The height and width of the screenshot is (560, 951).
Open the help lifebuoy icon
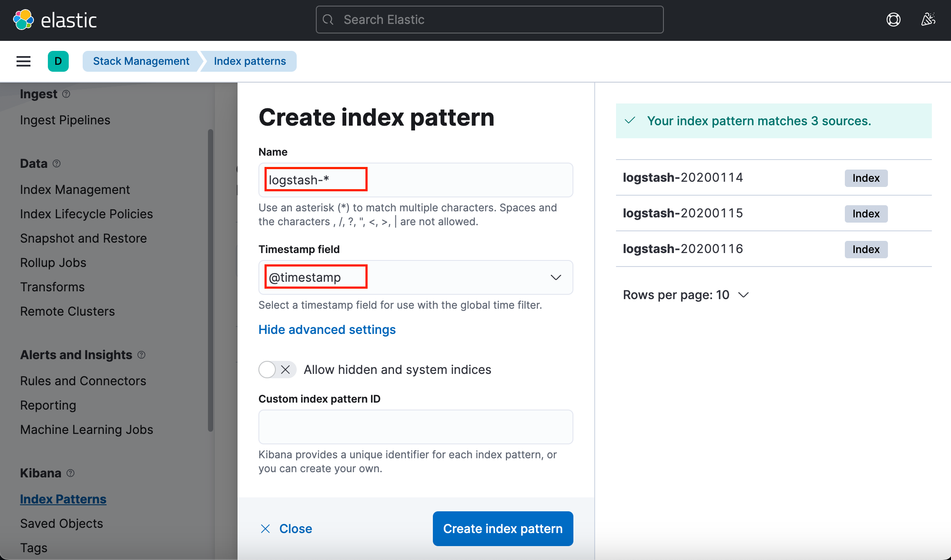[x=893, y=20]
